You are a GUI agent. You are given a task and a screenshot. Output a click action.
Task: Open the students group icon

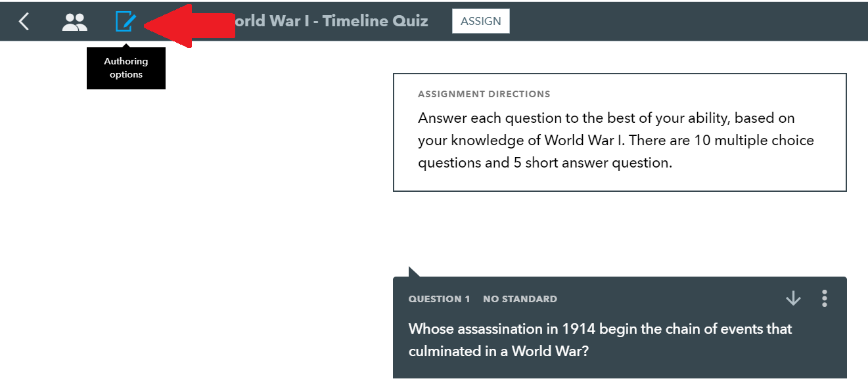point(74,22)
